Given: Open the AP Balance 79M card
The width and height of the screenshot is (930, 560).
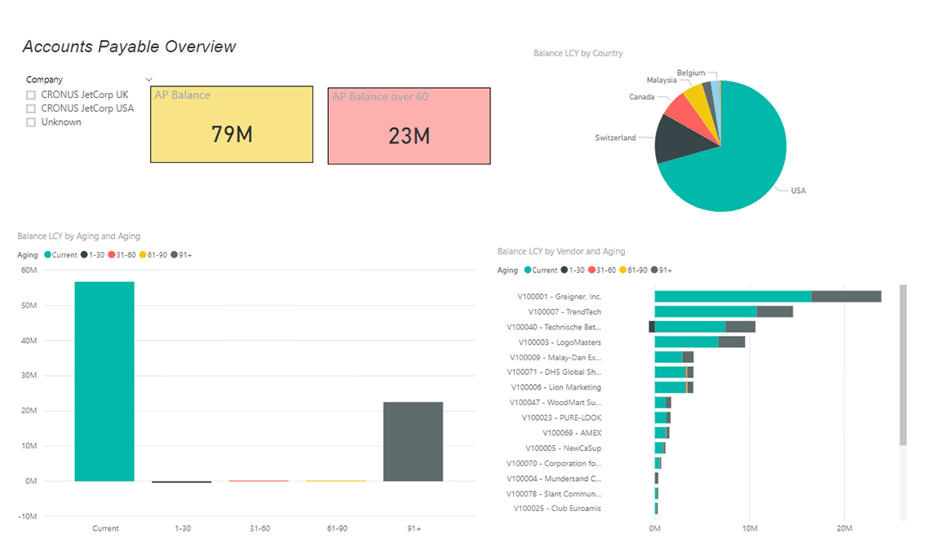Looking at the screenshot, I should 232,125.
